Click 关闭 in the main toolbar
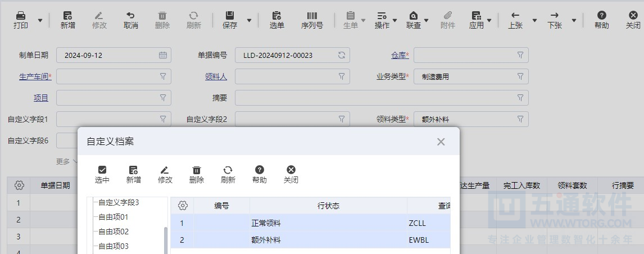 click(633, 20)
